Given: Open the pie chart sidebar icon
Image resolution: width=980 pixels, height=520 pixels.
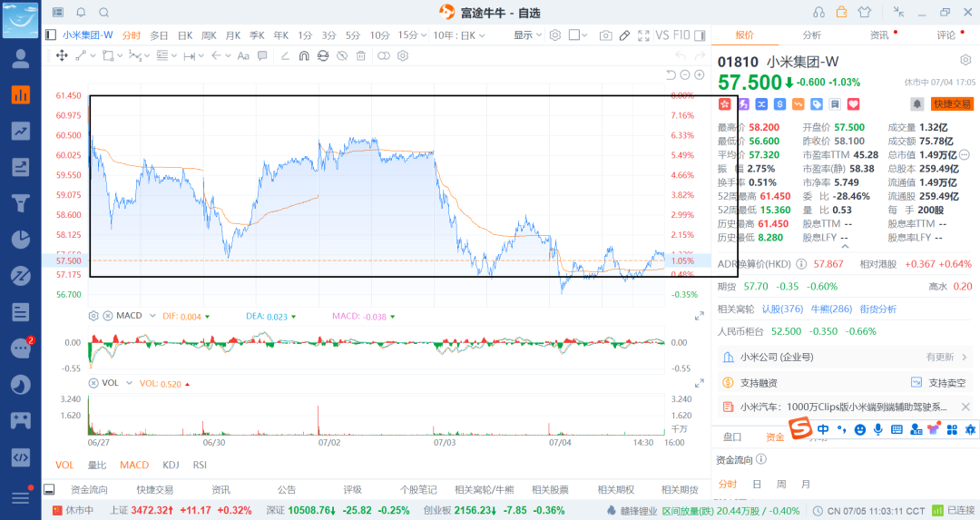Looking at the screenshot, I should (21, 240).
